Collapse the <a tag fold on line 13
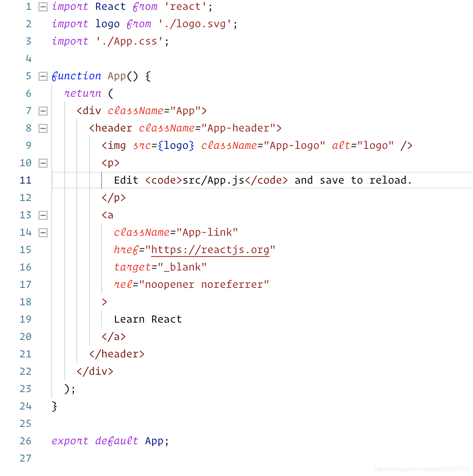This screenshot has width=473, height=476. [43, 215]
